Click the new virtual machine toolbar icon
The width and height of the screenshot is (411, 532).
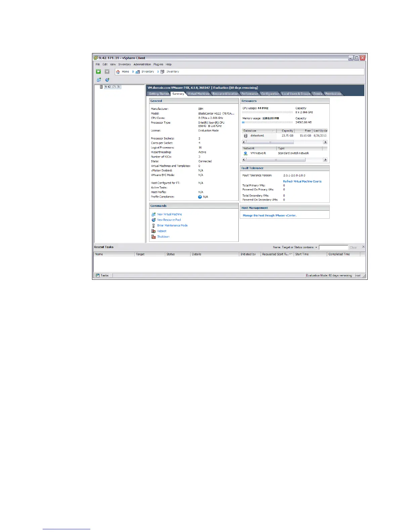pos(99,80)
